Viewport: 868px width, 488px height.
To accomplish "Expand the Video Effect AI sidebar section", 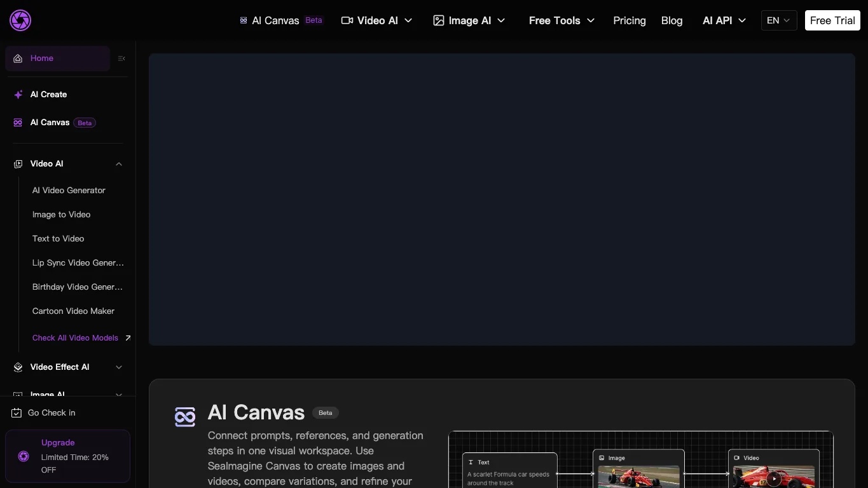I will [119, 367].
